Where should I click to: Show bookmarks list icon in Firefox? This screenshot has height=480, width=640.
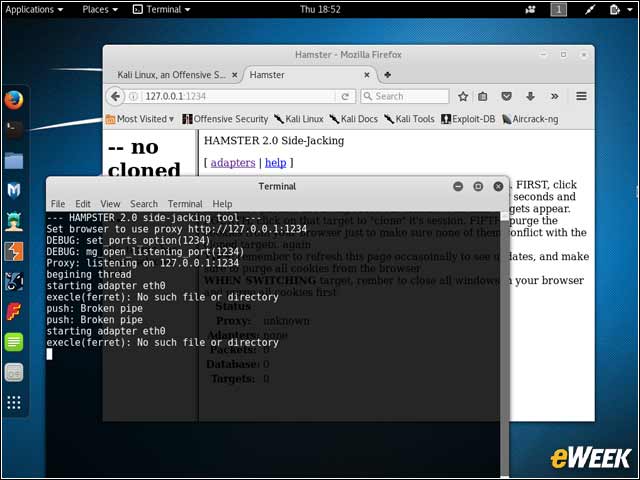point(483,96)
